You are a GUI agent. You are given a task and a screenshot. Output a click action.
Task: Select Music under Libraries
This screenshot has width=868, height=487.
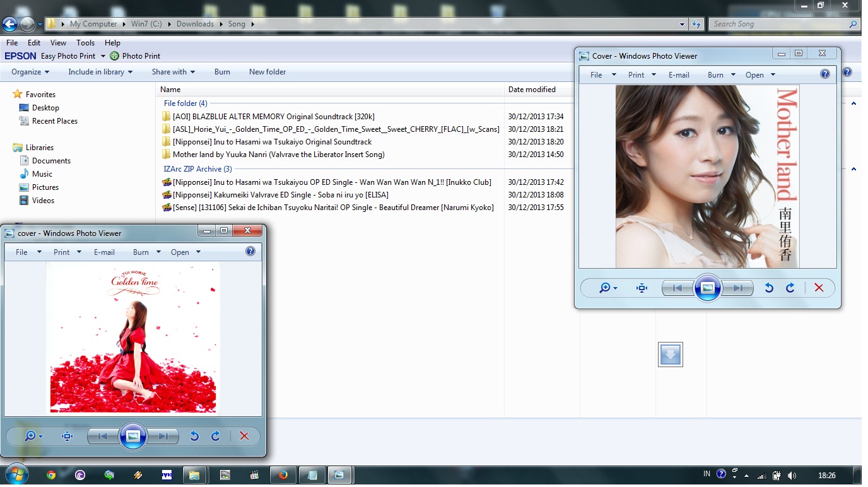coord(42,174)
